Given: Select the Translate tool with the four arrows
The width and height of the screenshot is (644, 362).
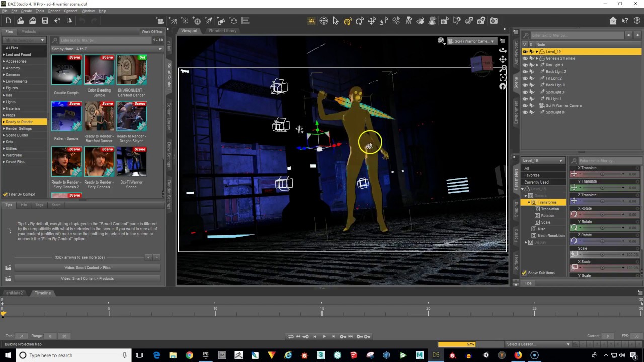Looking at the screenshot, I should click(x=372, y=21).
